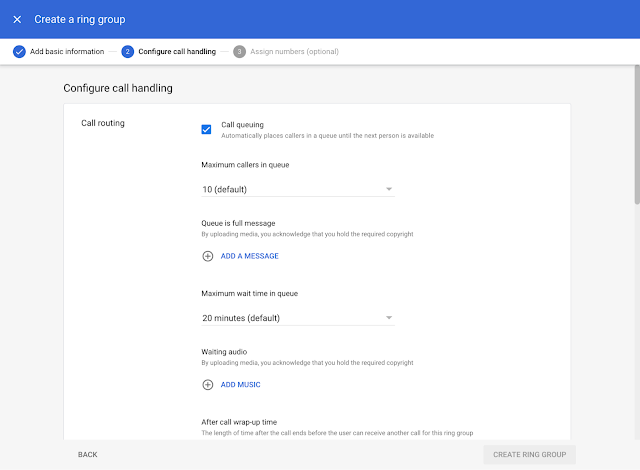Click the ADD A MESSAGE link
The image size is (640, 470).
[x=249, y=256]
